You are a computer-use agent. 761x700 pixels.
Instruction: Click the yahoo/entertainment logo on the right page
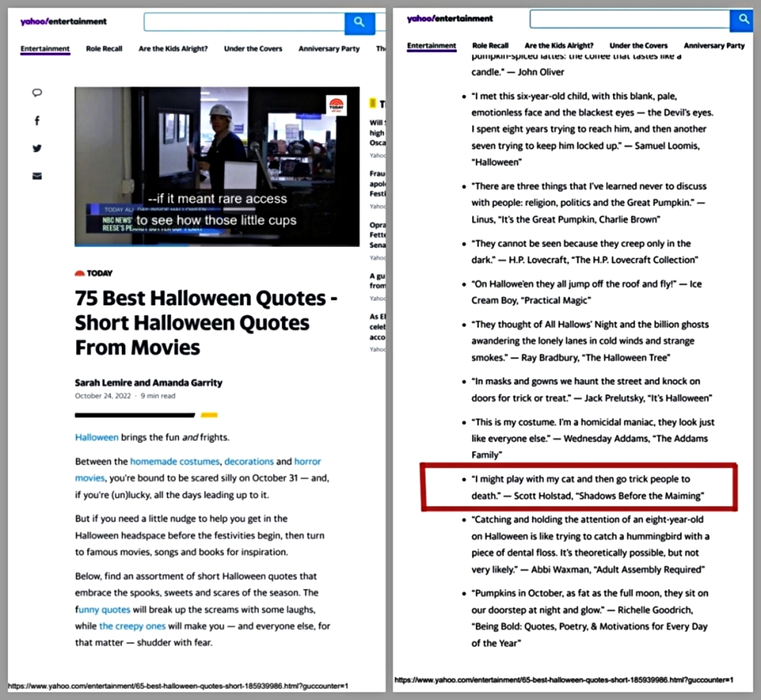tap(449, 18)
